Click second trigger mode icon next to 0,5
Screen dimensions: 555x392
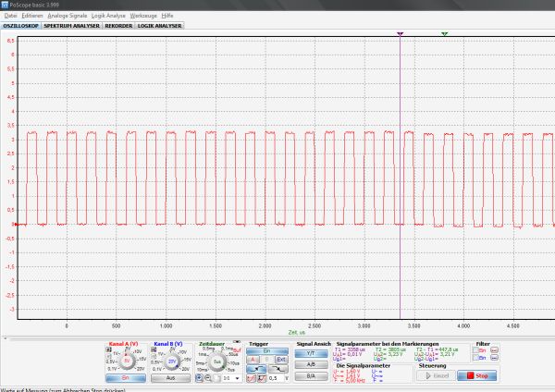click(x=262, y=378)
